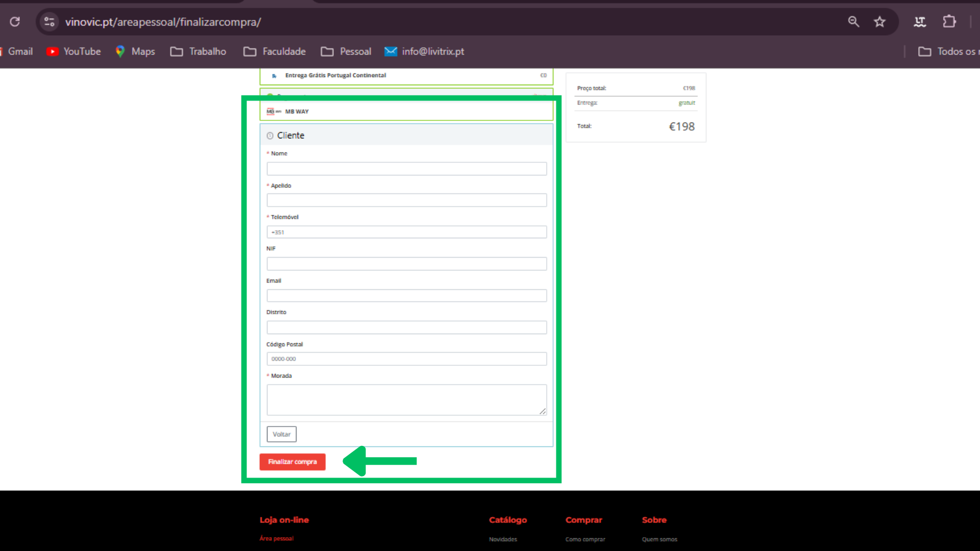
Task: Open Todos os marcadores folder
Action: (x=948, y=52)
